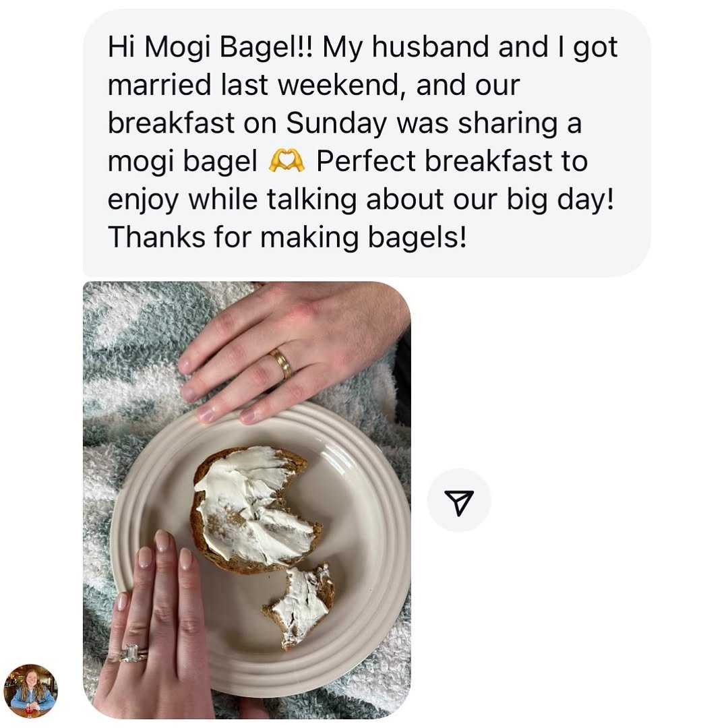Screen dimensions: 728x728
Task: Click the small torn bagel piece
Action: click(x=300, y=606)
